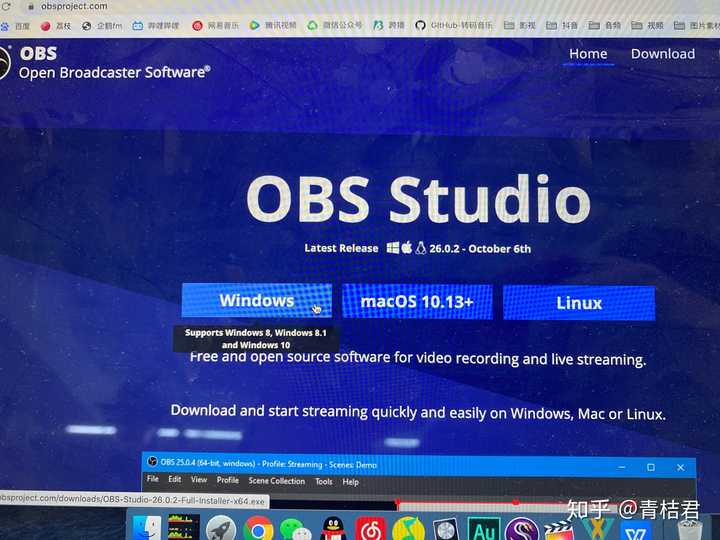This screenshot has height=540, width=720.
Task: Open Adobe Audition from the dock
Action: [x=484, y=529]
